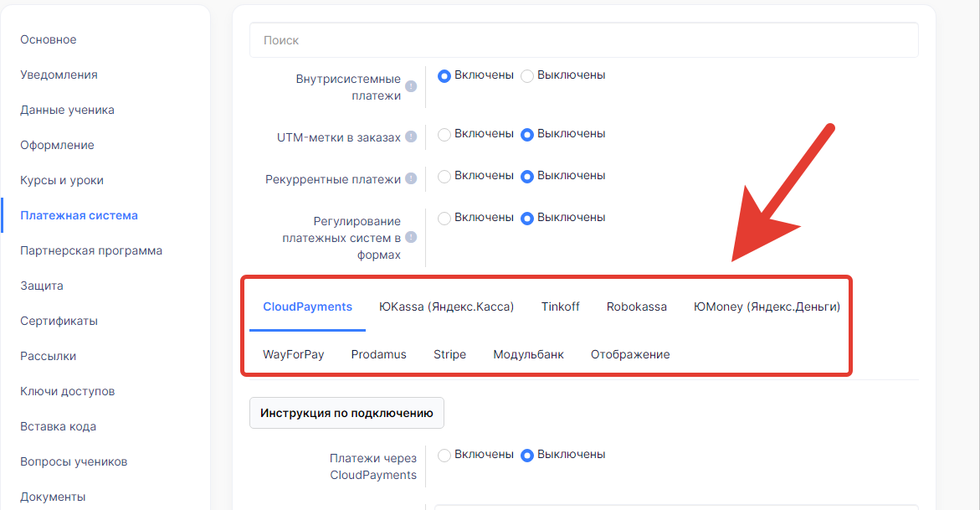The image size is (980, 510).
Task: Click info icon beside Рекуррентные платежи
Action: click(x=411, y=178)
